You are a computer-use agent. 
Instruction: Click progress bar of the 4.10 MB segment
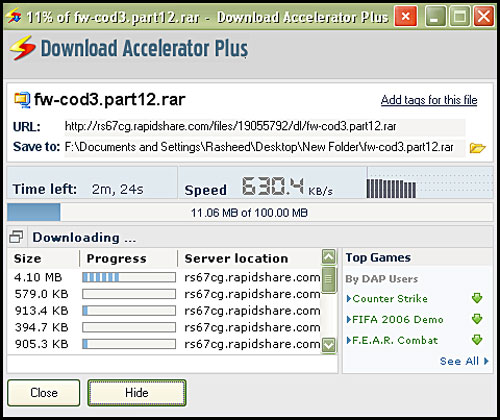129,277
